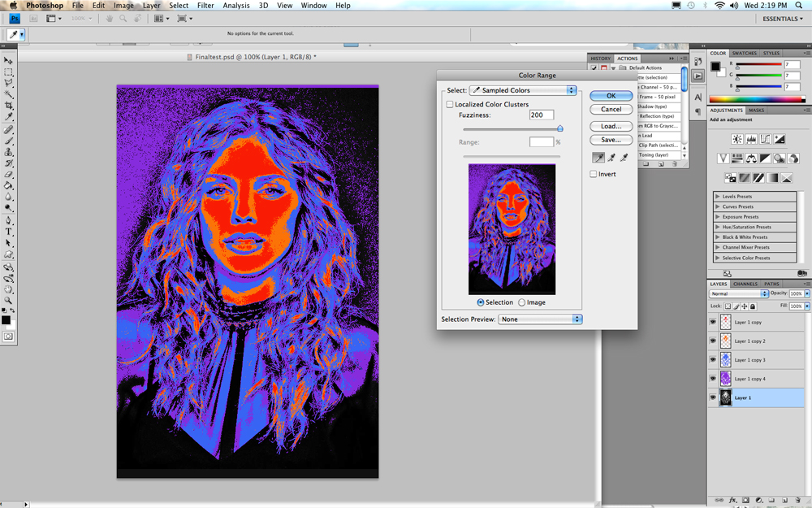Image resolution: width=812 pixels, height=508 pixels.
Task: Open the Filter menu
Action: coord(205,5)
